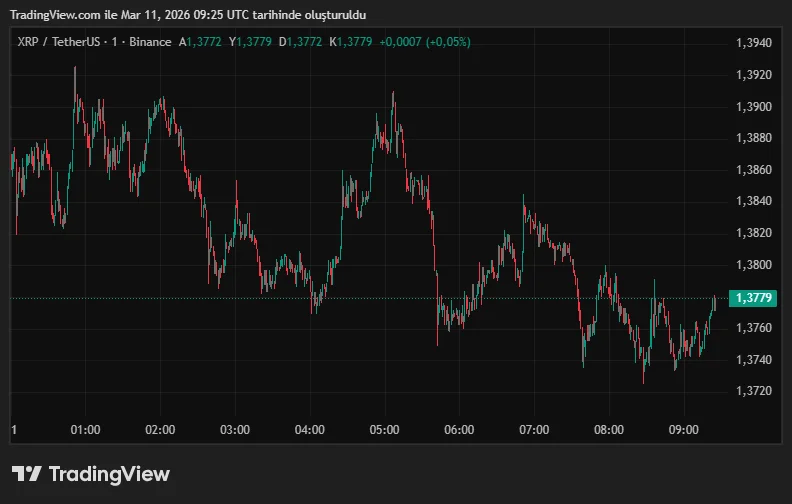Click the current price tag 1,3779
The image size is (792, 504).
click(755, 298)
